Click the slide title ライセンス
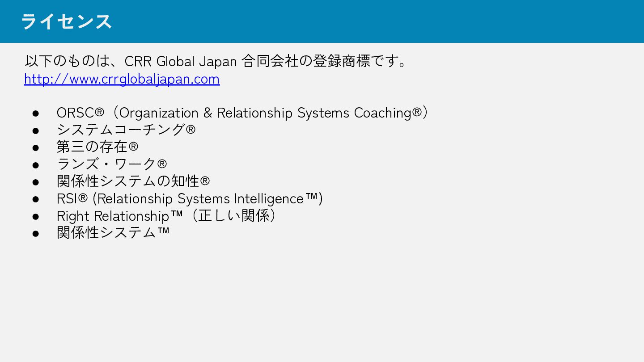644x362 pixels. (66, 21)
